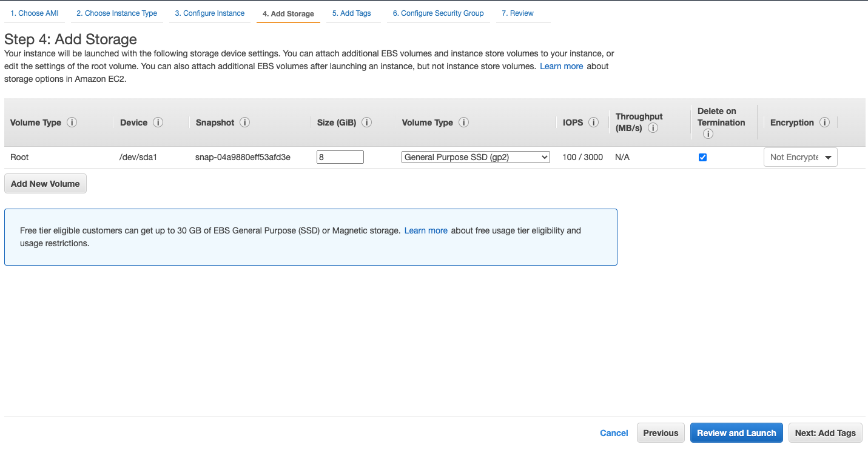Screen dimensions: 868x453
Task: Click the Size (GiB) info icon
Action: (366, 122)
